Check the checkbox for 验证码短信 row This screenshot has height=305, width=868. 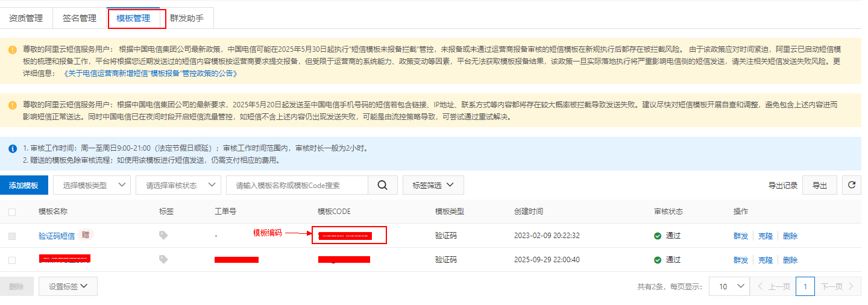[x=12, y=236]
